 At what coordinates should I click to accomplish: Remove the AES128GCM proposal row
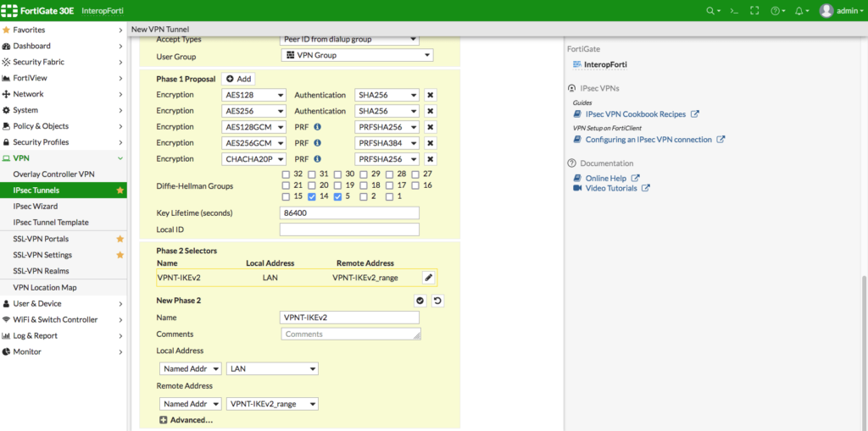[x=430, y=127]
